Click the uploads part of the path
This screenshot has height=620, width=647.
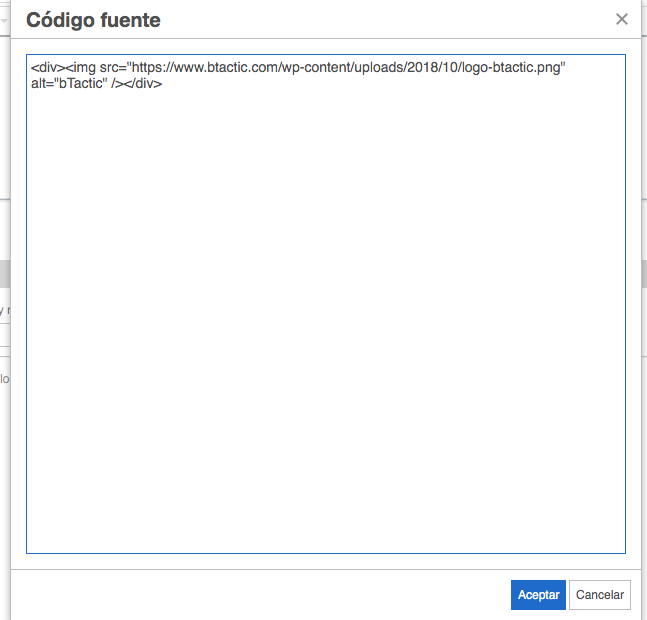pyautogui.click(x=378, y=67)
